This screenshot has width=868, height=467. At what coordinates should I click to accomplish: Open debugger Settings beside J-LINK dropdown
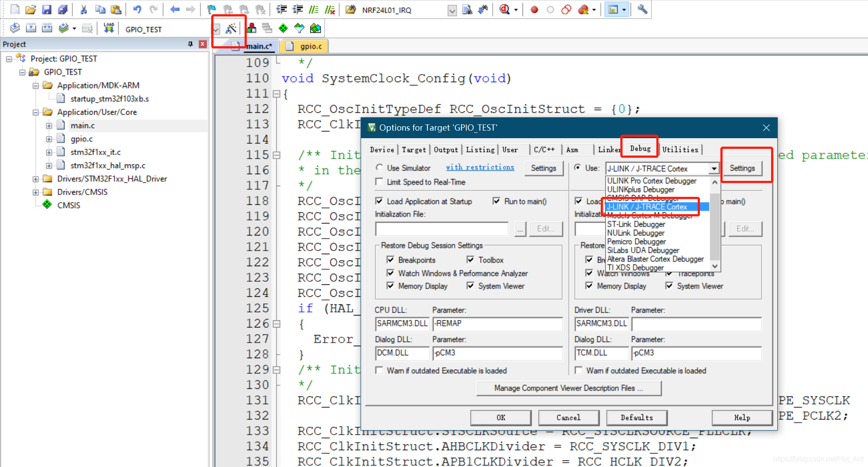[x=742, y=168]
